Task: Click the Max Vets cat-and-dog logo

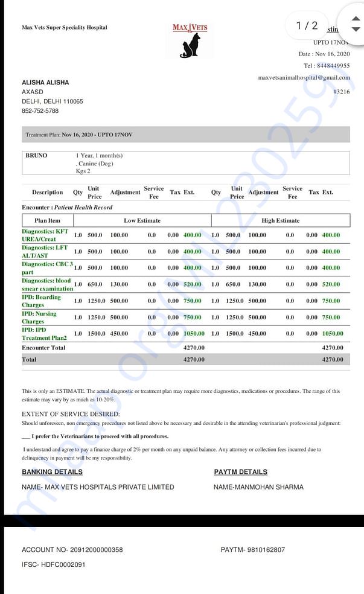Action: (190, 41)
